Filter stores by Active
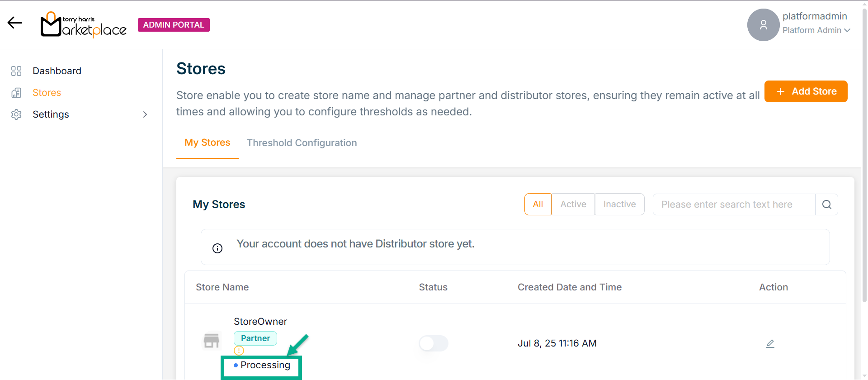The height and width of the screenshot is (380, 868). [573, 204]
